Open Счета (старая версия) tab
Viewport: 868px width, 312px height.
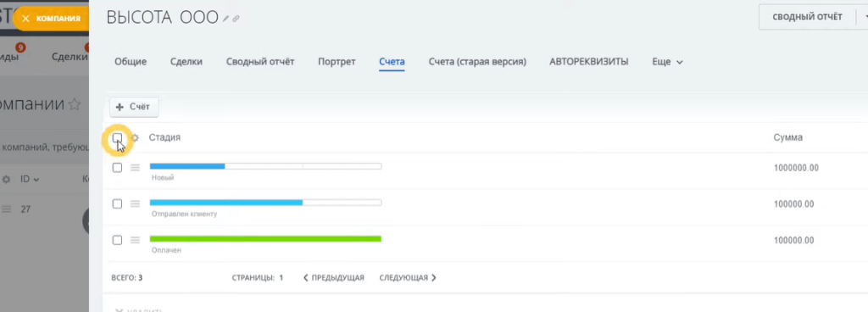[x=477, y=62]
